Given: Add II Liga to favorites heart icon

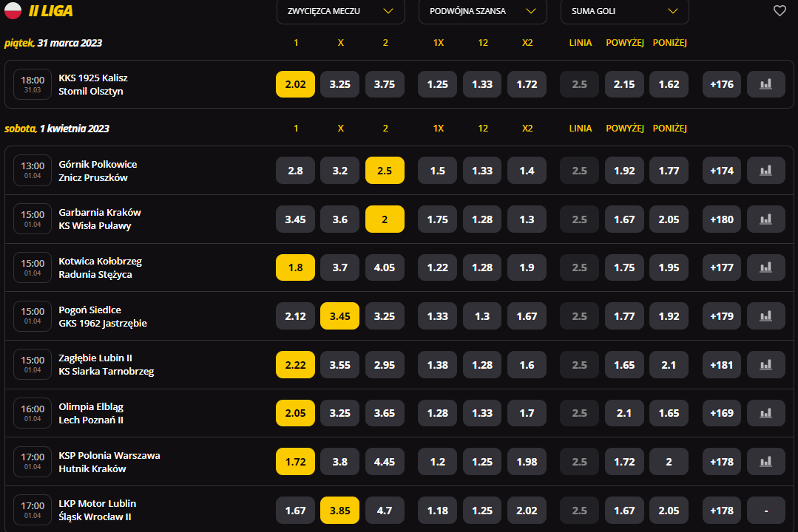Looking at the screenshot, I should pyautogui.click(x=780, y=10).
